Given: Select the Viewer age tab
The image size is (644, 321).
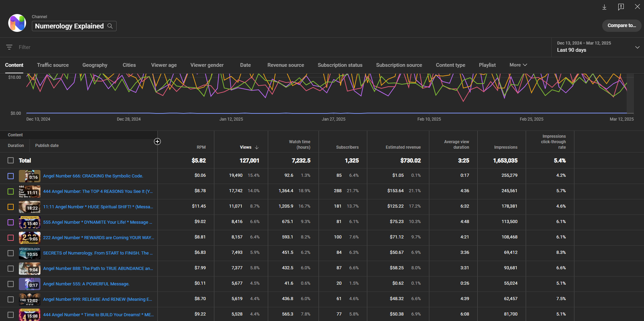Looking at the screenshot, I should point(164,65).
